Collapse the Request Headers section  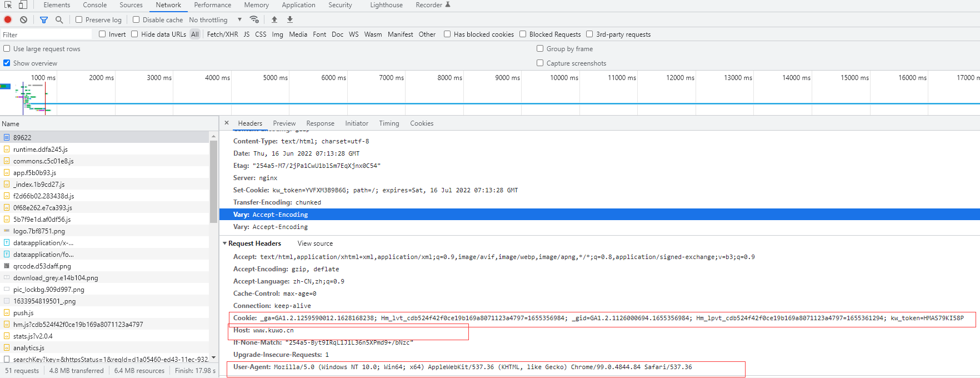coord(225,243)
